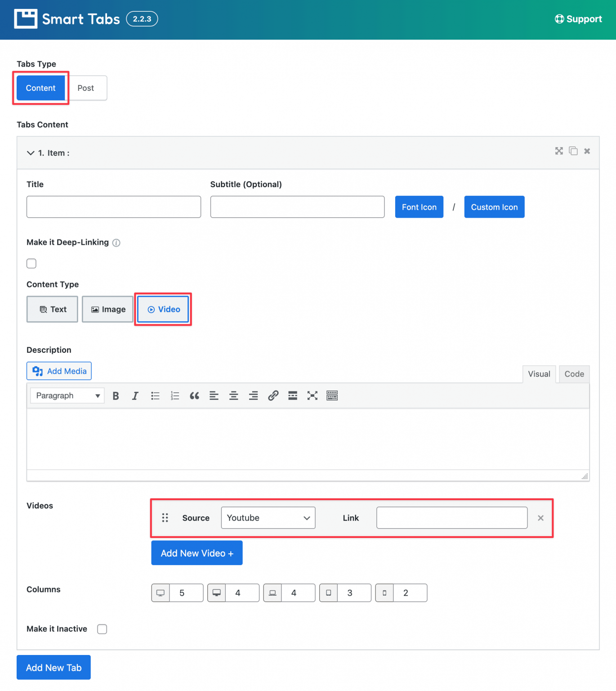Apply italic formatting in the description editor
Image resolution: width=616 pixels, height=691 pixels.
135,395
